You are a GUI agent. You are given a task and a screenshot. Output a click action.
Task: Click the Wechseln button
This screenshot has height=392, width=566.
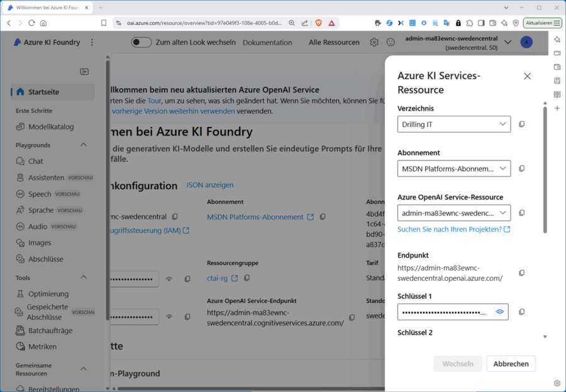458,364
